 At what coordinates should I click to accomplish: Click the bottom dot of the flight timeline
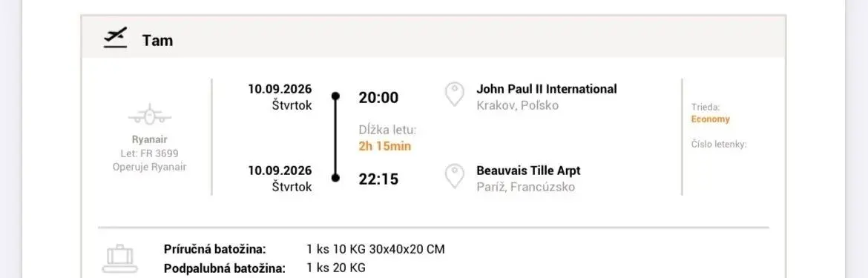pyautogui.click(x=335, y=178)
